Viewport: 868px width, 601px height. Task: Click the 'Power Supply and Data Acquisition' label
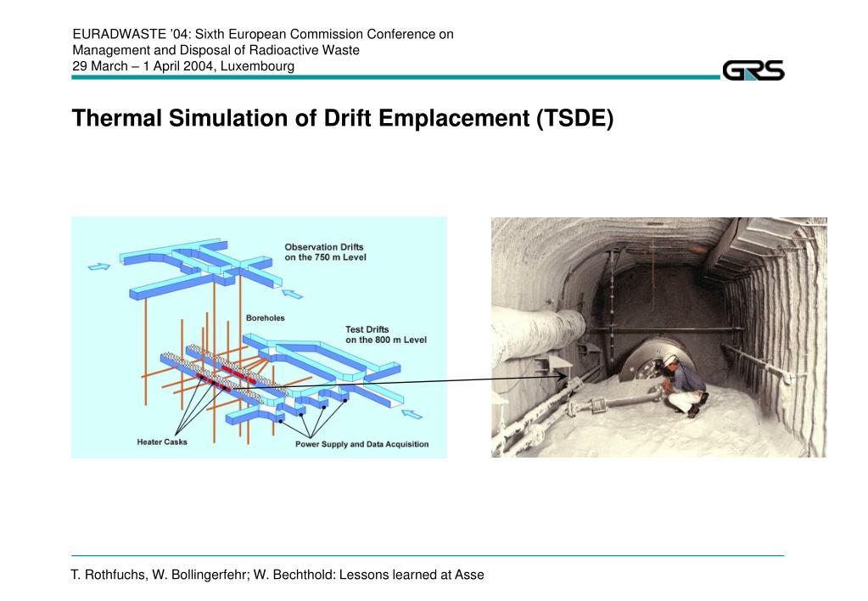coord(362,444)
